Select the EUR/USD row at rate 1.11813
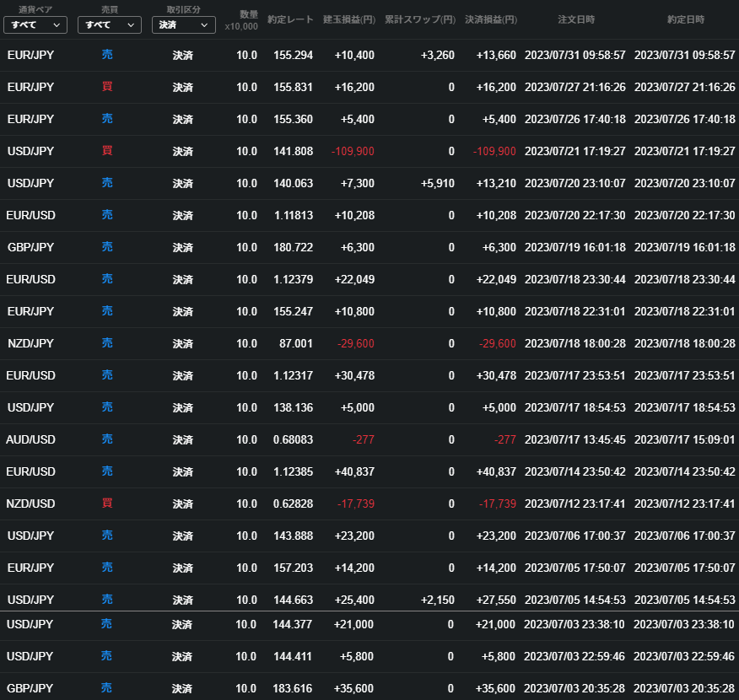Screen dimensions: 739x700 tap(369, 215)
